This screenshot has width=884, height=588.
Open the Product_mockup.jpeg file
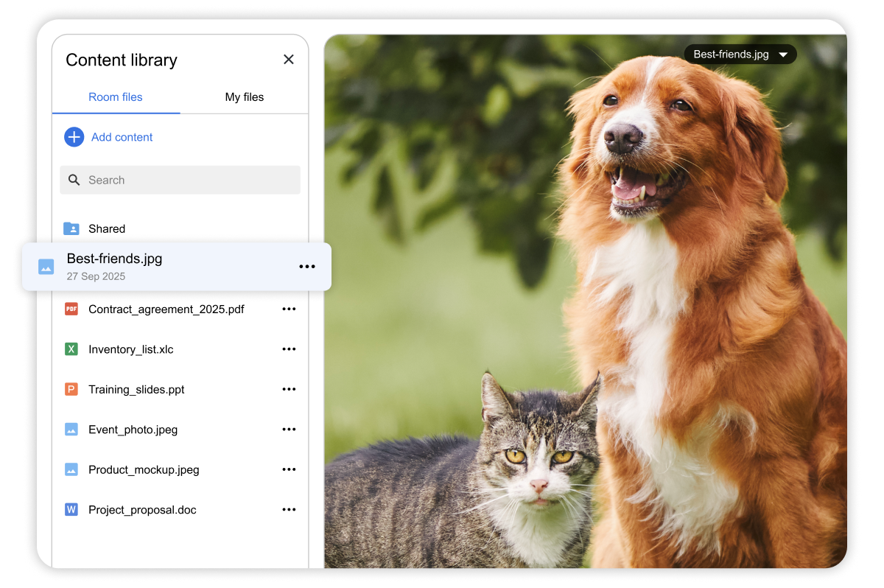(144, 469)
